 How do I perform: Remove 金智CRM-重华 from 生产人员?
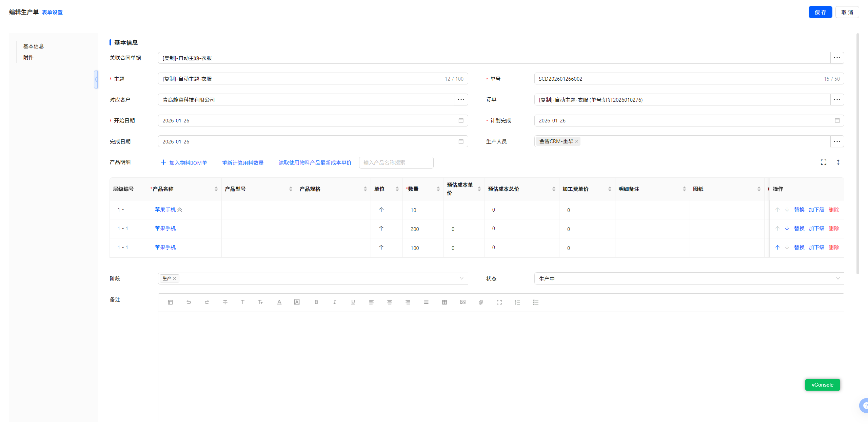pos(576,141)
